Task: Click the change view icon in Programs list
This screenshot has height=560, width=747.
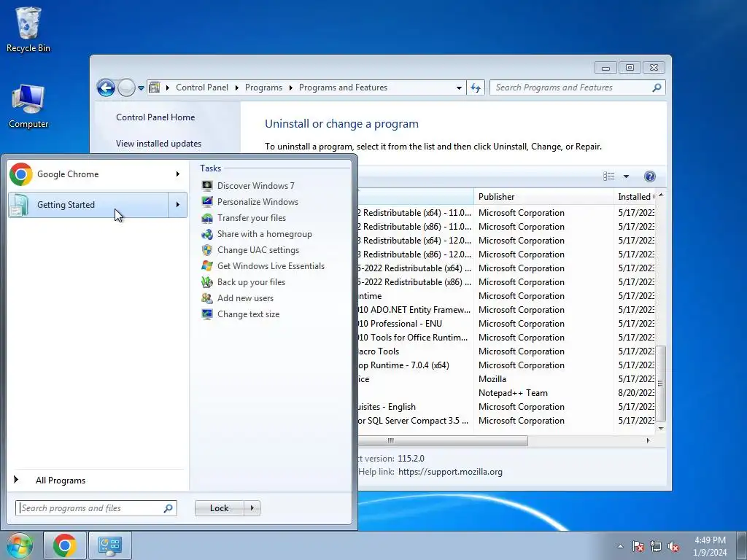Action: click(x=609, y=176)
